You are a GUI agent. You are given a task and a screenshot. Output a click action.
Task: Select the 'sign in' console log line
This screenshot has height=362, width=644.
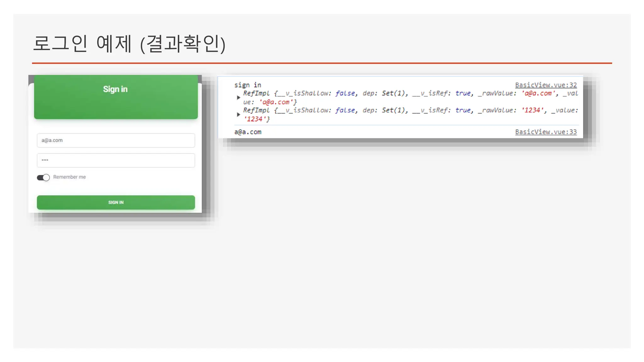point(247,85)
